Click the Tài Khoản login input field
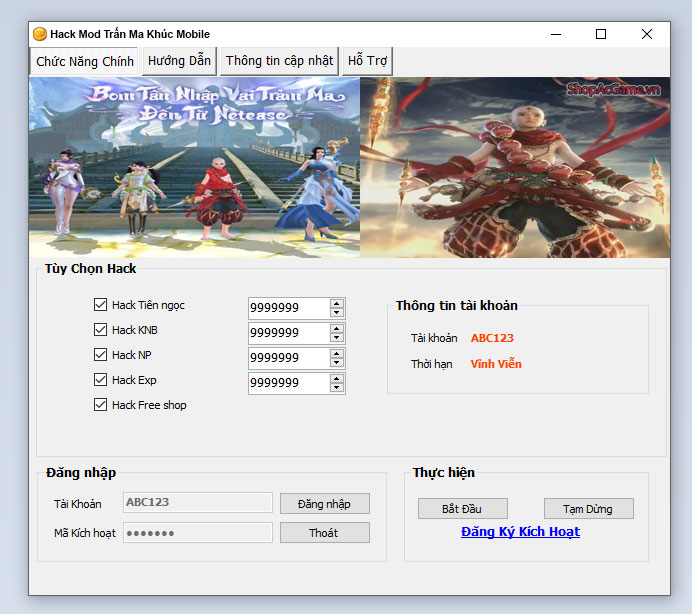The image size is (693, 616). tap(197, 503)
